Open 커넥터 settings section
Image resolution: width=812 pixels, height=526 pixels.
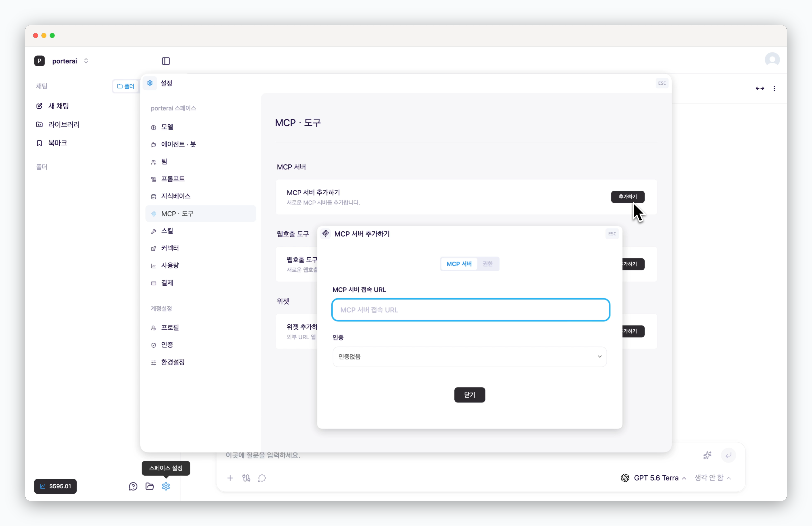[x=200, y=248]
